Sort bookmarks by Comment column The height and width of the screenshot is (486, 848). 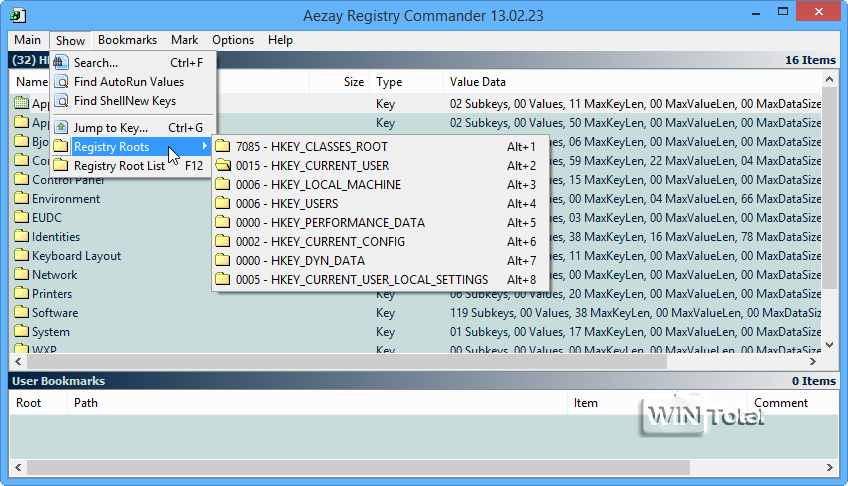793,403
